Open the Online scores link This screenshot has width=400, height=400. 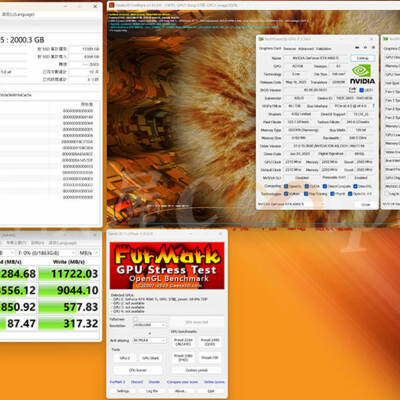[x=214, y=382]
